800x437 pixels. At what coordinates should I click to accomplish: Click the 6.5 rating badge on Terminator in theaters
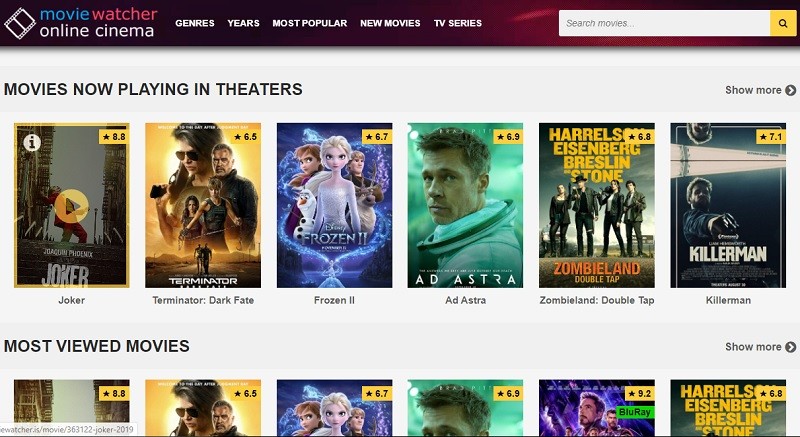(245, 137)
